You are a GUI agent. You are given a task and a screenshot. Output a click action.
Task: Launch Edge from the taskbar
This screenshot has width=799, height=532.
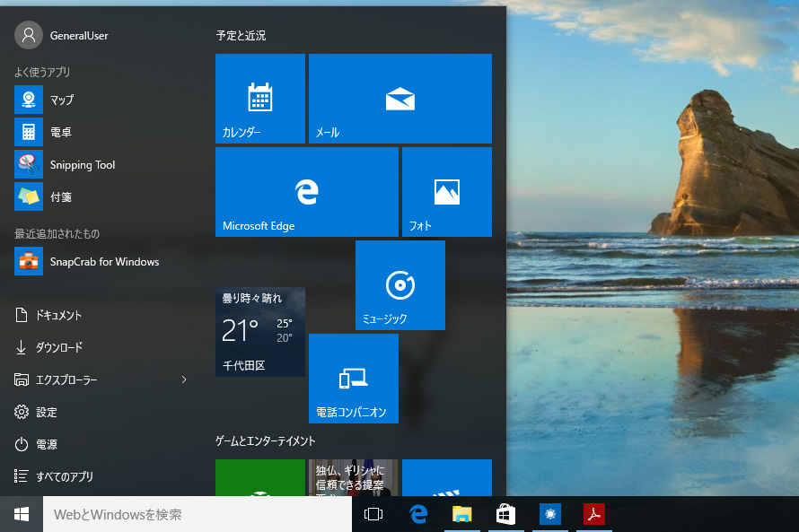418,514
